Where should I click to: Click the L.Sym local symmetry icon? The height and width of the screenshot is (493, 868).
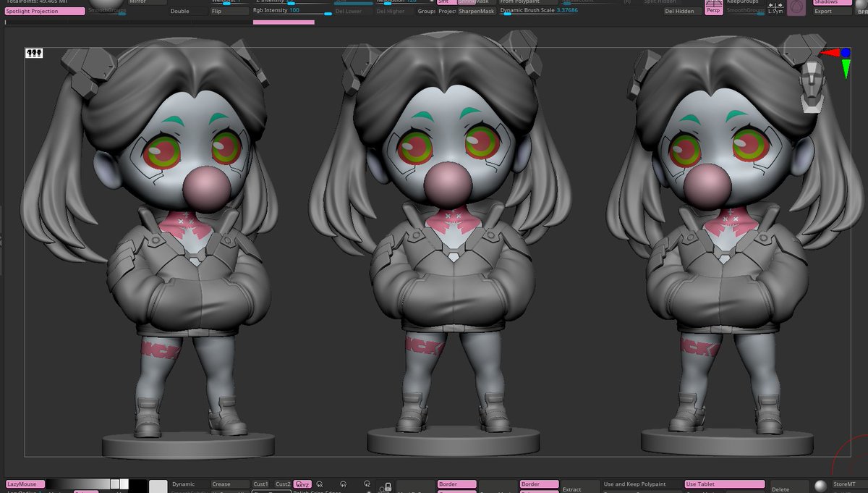[x=775, y=8]
